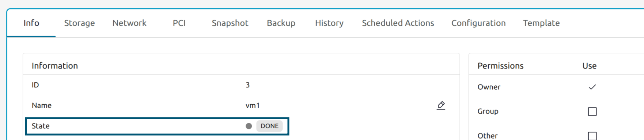View the History tab
644x140 pixels.
[x=329, y=23]
